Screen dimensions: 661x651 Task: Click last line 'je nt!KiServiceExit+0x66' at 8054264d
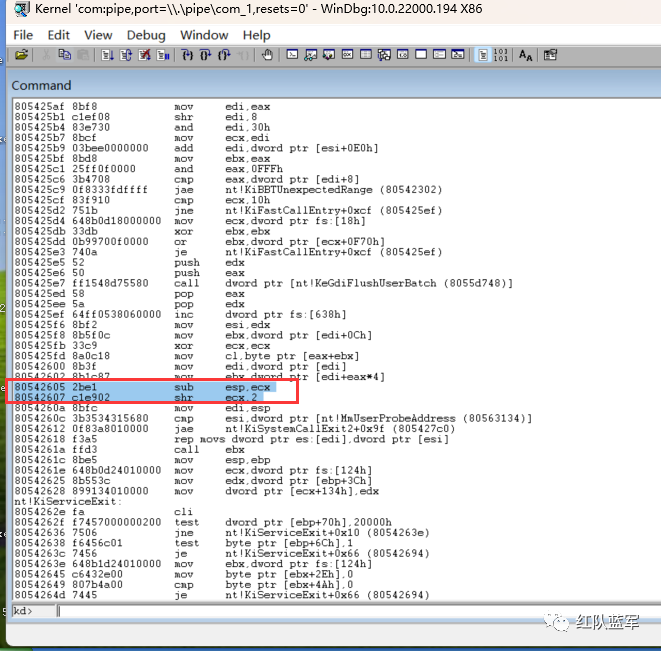[222, 595]
